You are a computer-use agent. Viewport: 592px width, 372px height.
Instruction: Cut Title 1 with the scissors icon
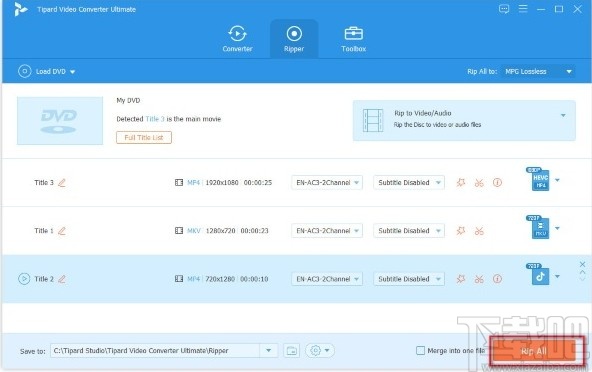click(479, 231)
